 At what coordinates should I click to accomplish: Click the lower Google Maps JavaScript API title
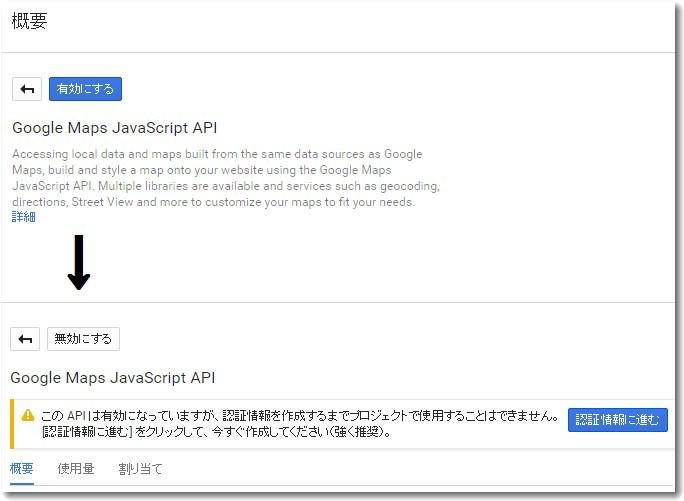(113, 378)
